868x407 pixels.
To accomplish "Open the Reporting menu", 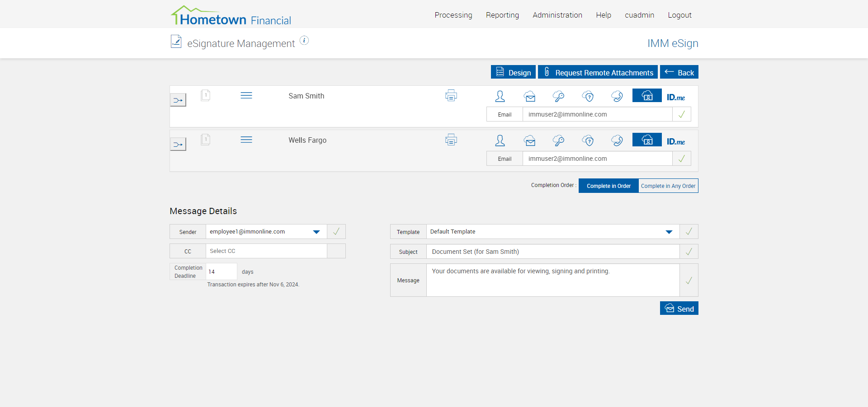I will pyautogui.click(x=502, y=15).
